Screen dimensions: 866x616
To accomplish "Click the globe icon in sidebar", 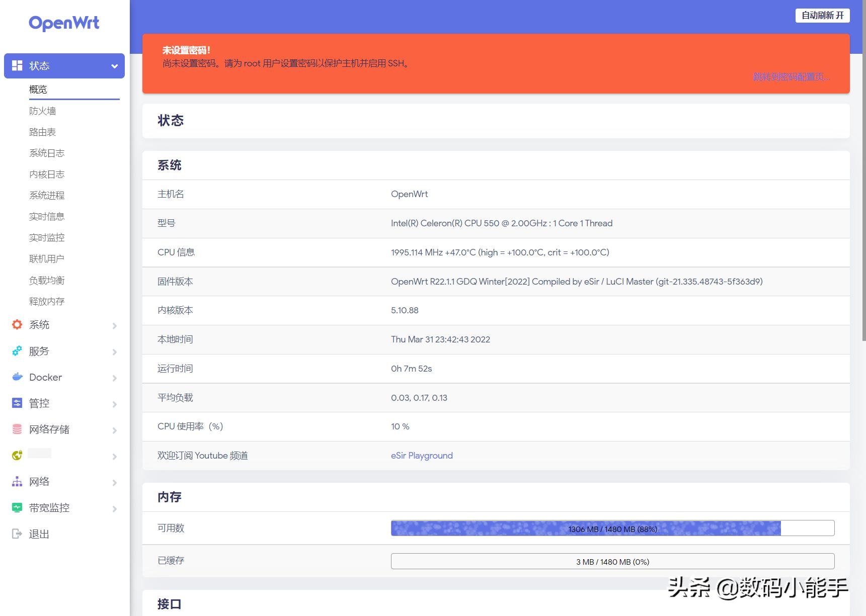I will 18,455.
